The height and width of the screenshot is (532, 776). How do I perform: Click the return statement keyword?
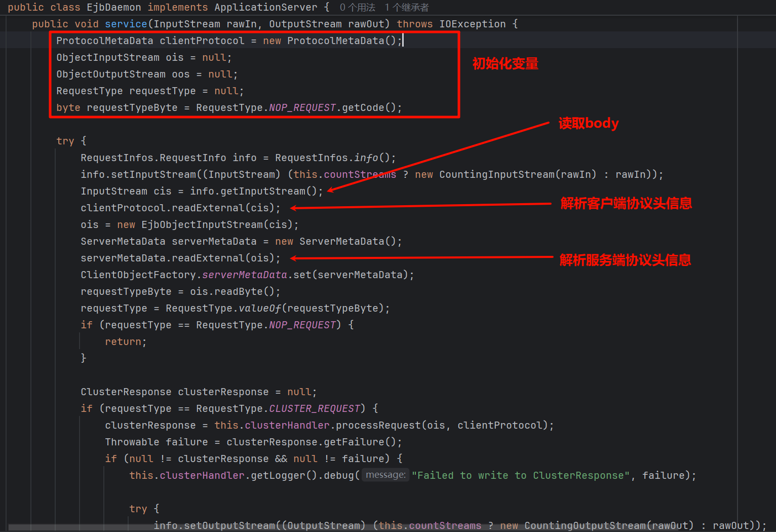point(123,341)
